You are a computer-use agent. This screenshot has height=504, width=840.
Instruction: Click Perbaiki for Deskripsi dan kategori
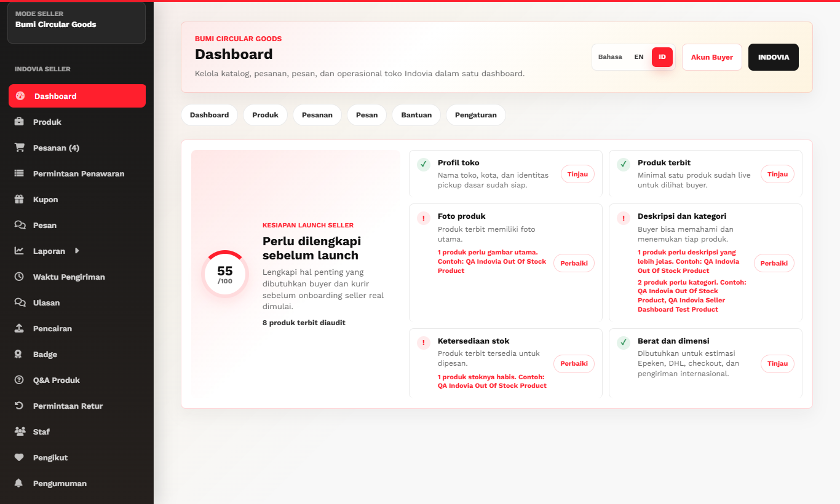click(x=774, y=263)
